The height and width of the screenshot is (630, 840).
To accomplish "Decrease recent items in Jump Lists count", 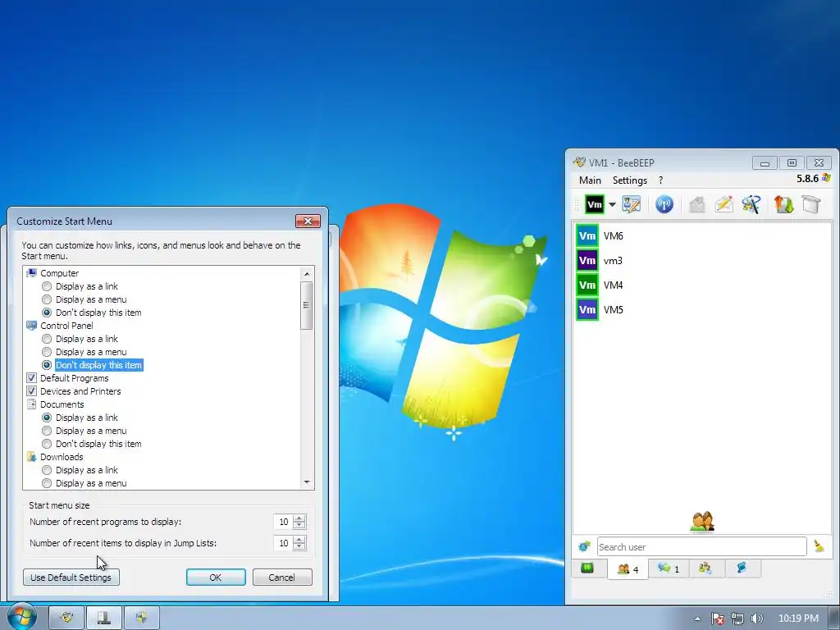I will pyautogui.click(x=299, y=547).
